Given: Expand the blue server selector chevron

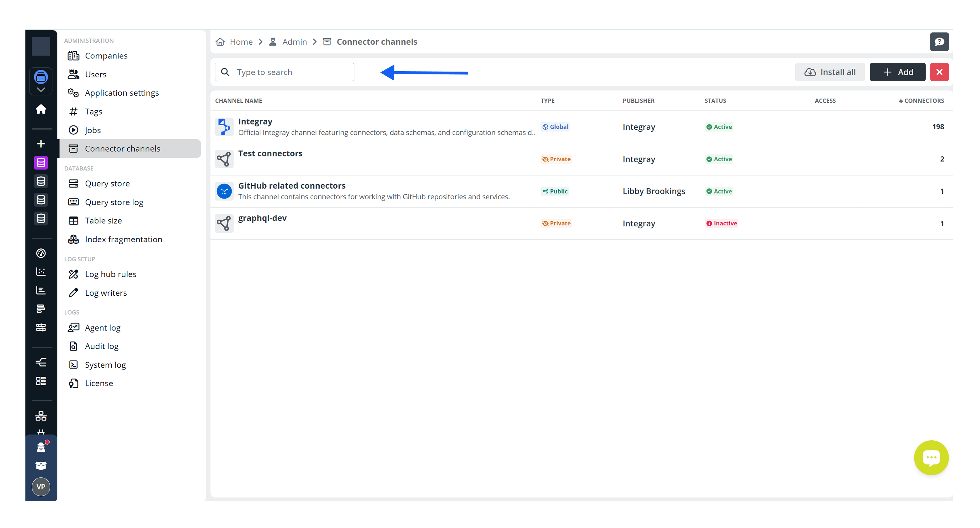Looking at the screenshot, I should click(41, 90).
